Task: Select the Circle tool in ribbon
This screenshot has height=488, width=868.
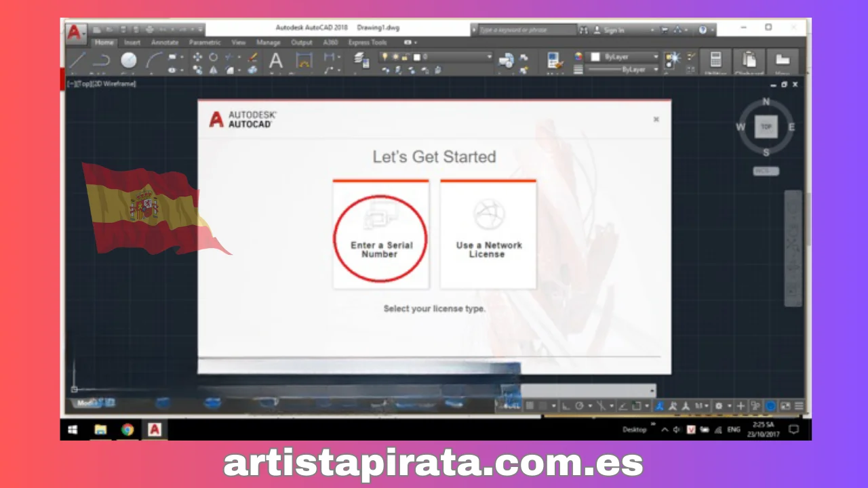Action: [129, 61]
